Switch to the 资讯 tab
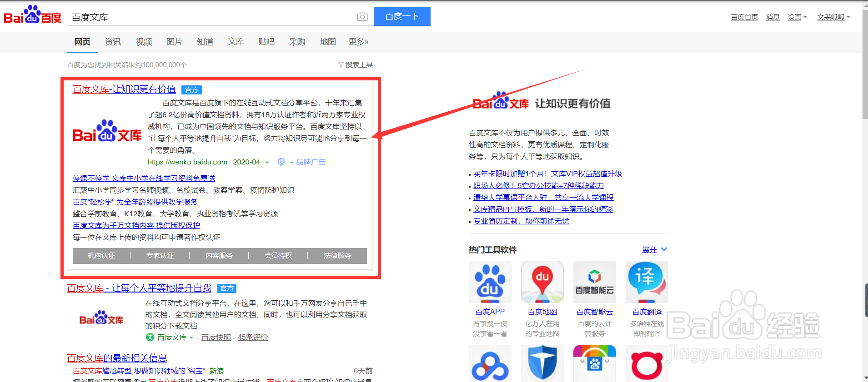This screenshot has height=382, width=868. (113, 42)
